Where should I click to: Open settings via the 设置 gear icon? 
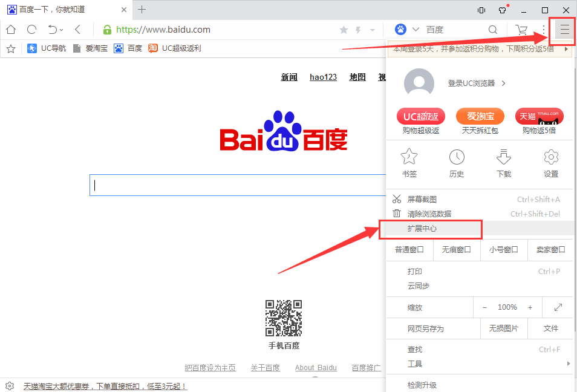[551, 158]
